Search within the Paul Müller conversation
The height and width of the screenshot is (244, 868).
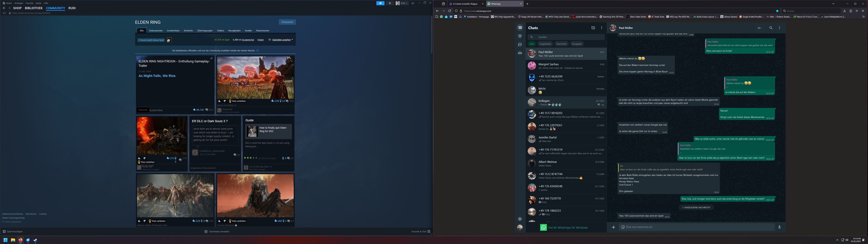coord(771,28)
